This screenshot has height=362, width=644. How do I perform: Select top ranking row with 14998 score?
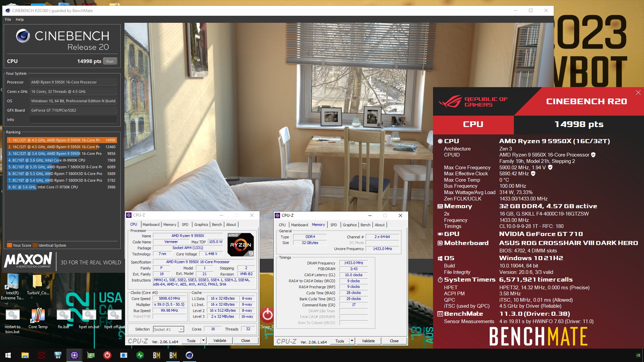coord(62,140)
